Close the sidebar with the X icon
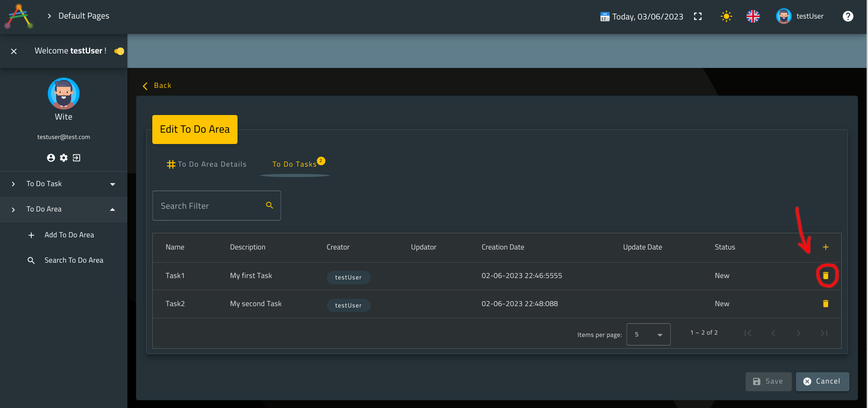The image size is (868, 408). (14, 51)
